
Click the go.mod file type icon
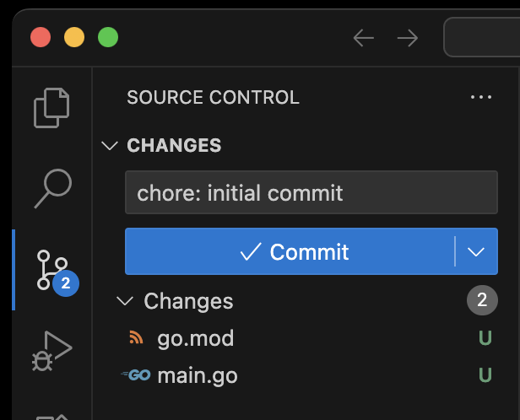point(136,337)
